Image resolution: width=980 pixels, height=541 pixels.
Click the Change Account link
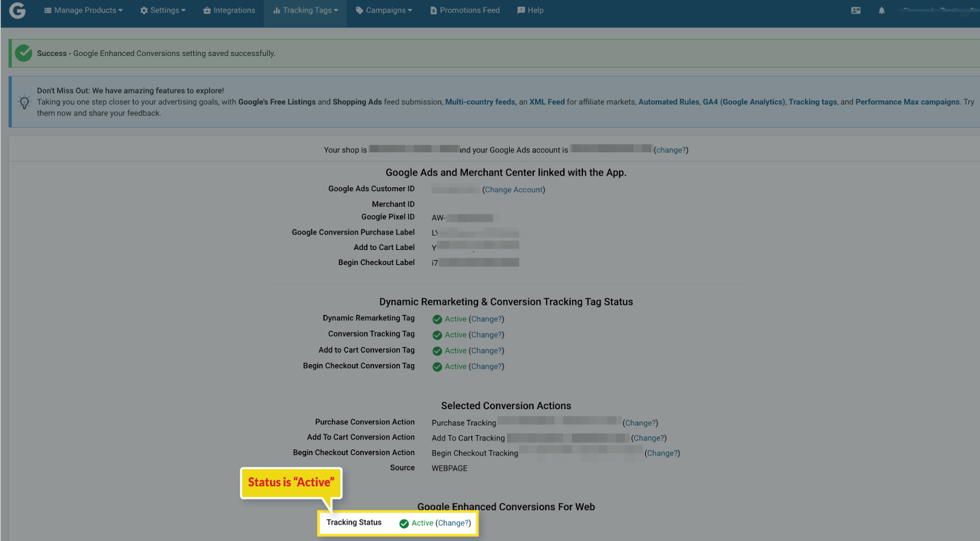click(514, 190)
